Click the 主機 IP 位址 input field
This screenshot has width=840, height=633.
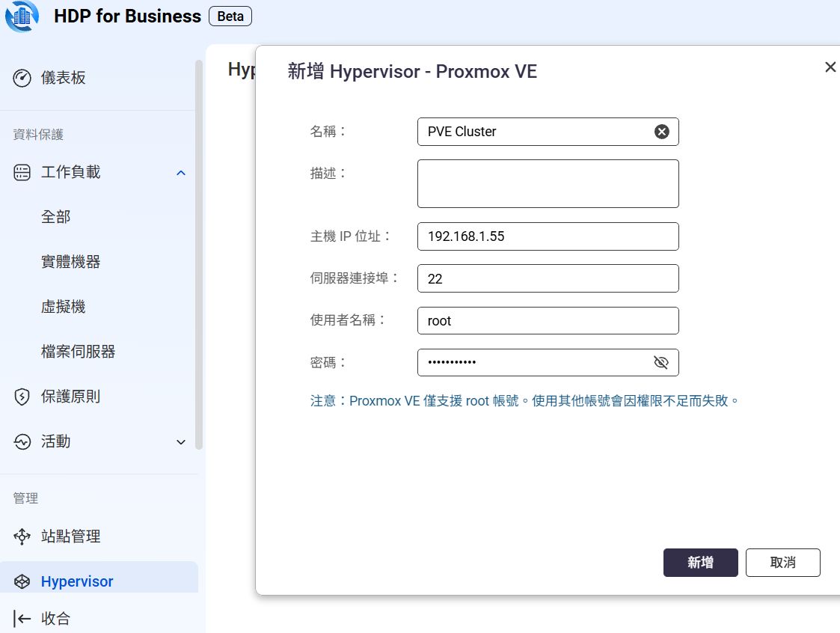point(548,236)
